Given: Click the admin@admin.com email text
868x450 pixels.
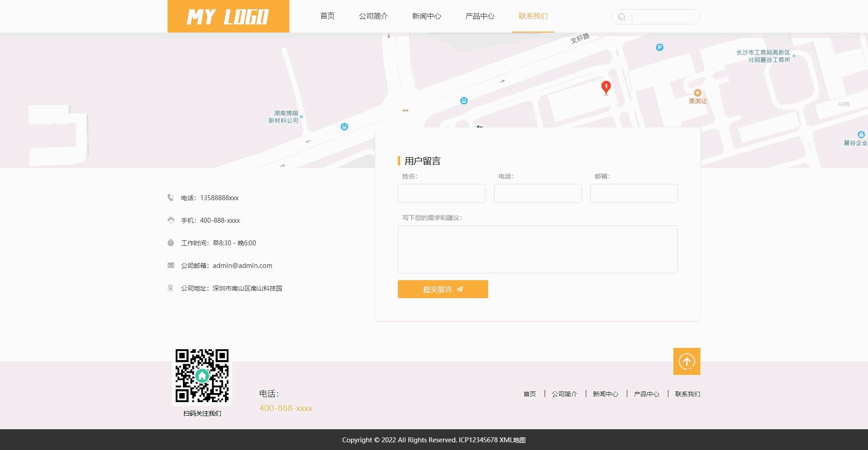Looking at the screenshot, I should click(x=243, y=266).
